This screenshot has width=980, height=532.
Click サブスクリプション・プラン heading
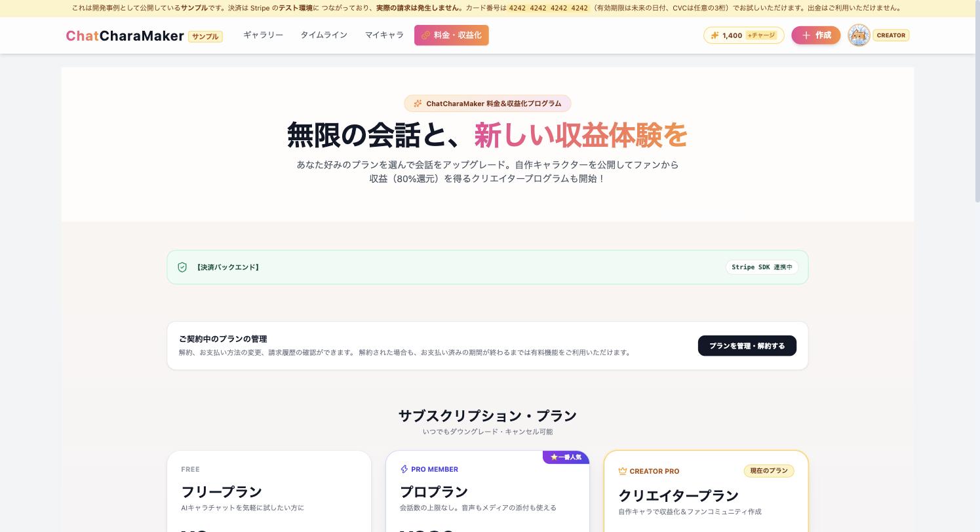click(488, 415)
